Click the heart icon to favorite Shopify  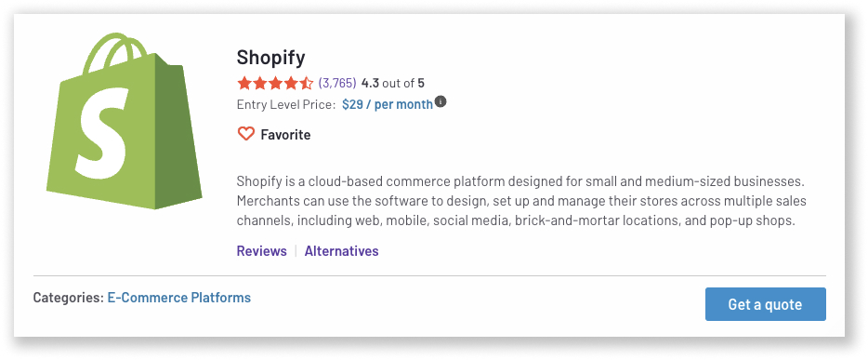point(245,134)
